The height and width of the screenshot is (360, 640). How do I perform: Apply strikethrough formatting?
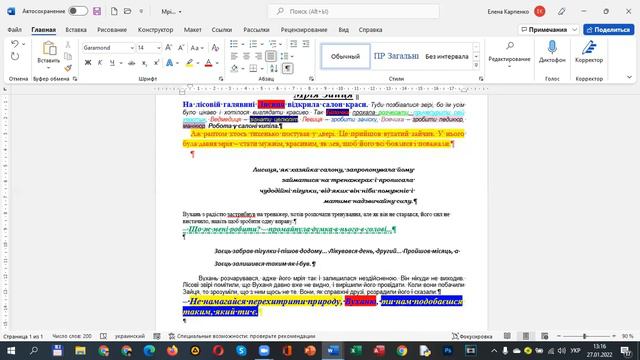(131, 63)
